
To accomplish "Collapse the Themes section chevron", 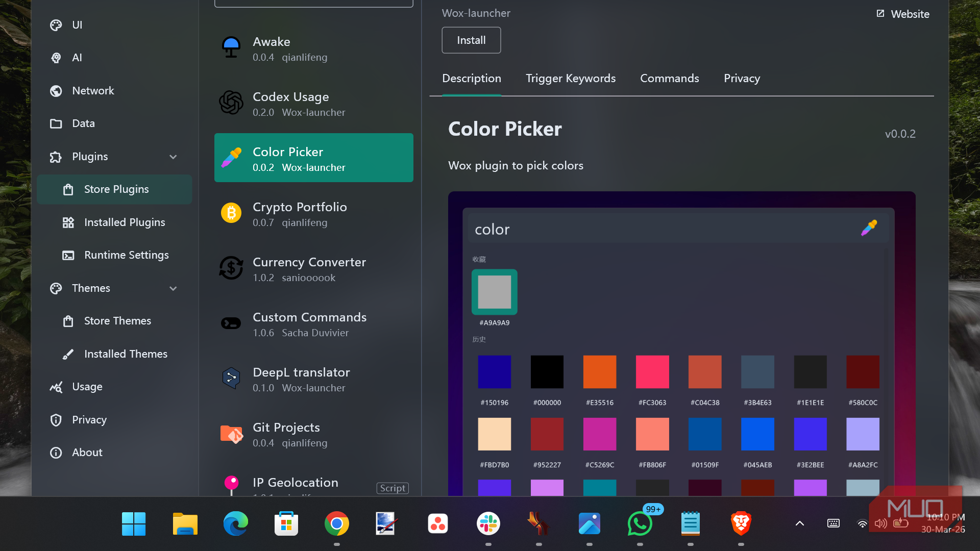I will (x=173, y=288).
